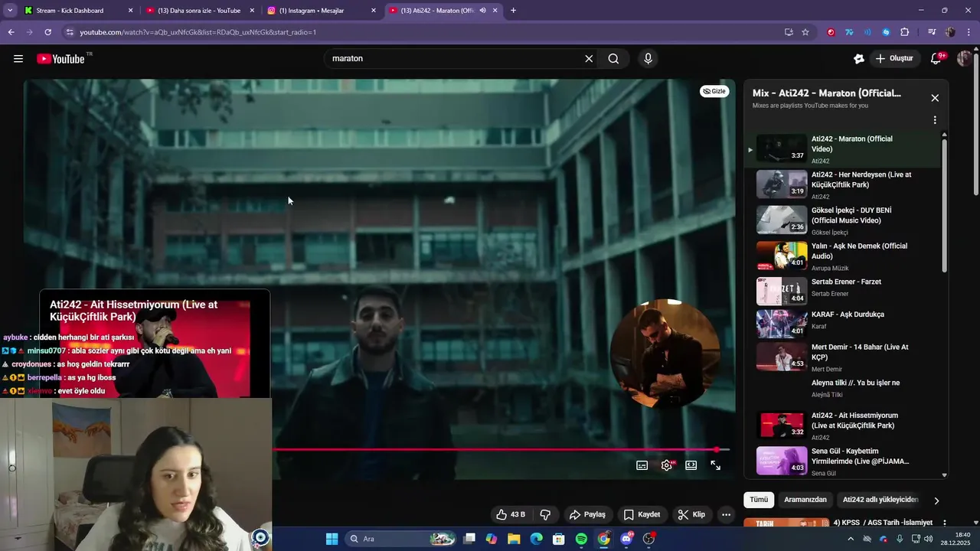Like the video with 43 B
The width and height of the screenshot is (980, 551).
coord(511,514)
